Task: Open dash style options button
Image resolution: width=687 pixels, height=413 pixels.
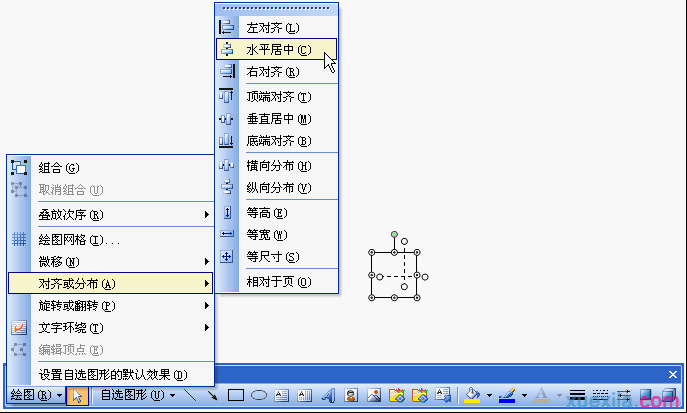Action: 600,395
